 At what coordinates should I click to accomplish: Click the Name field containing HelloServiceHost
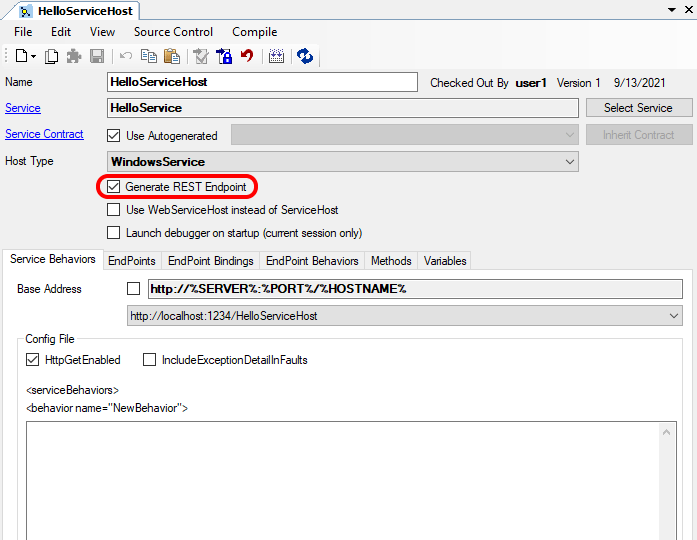click(x=262, y=82)
